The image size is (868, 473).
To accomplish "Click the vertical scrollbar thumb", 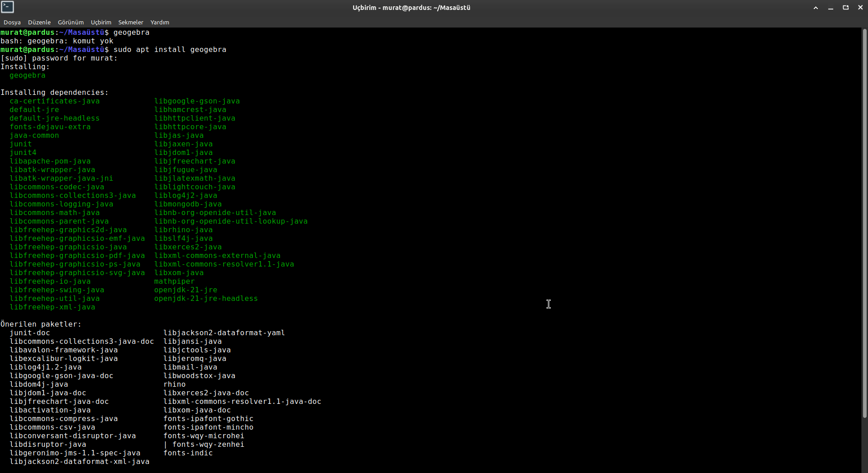I will coord(864,223).
